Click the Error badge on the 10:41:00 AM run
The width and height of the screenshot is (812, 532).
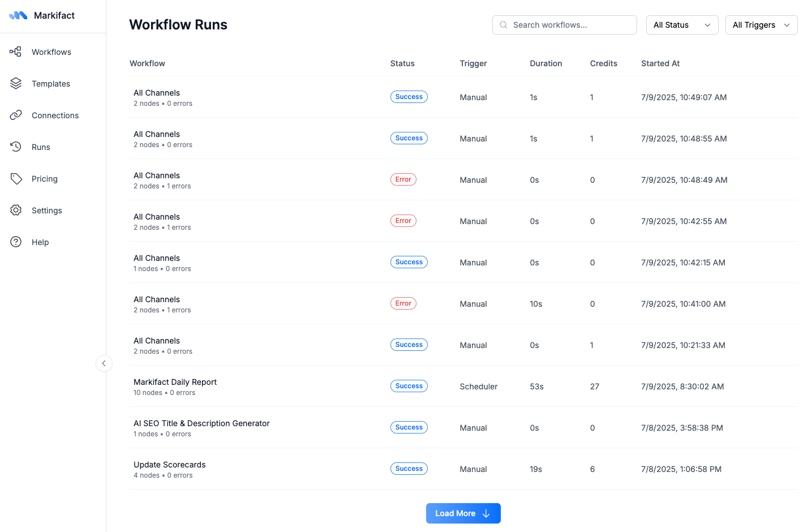point(403,303)
